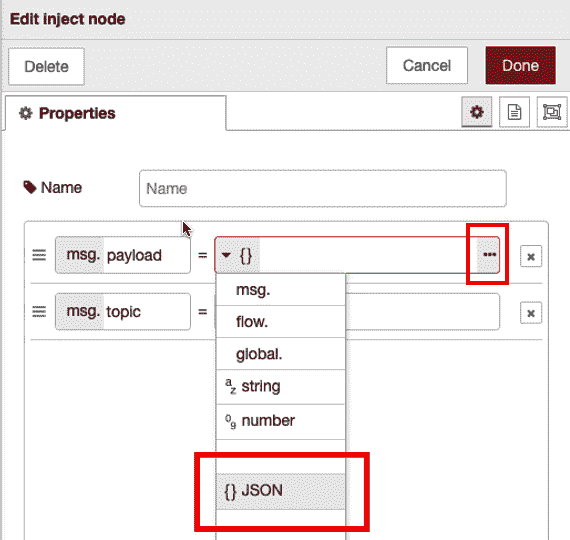Open node properties gear icon

477,112
